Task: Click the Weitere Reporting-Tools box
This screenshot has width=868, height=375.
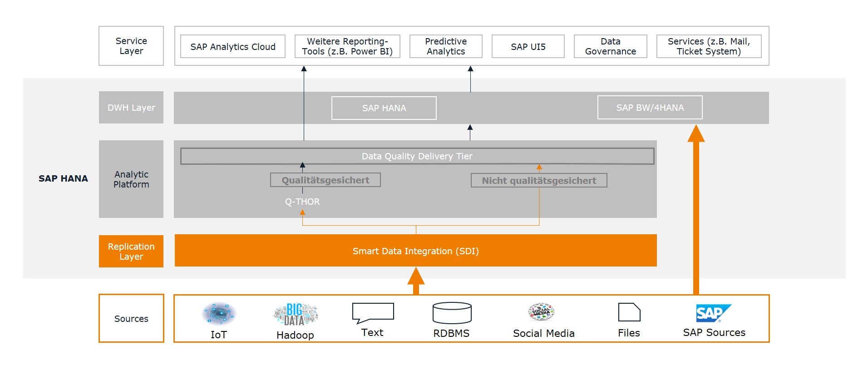Action: click(x=348, y=46)
